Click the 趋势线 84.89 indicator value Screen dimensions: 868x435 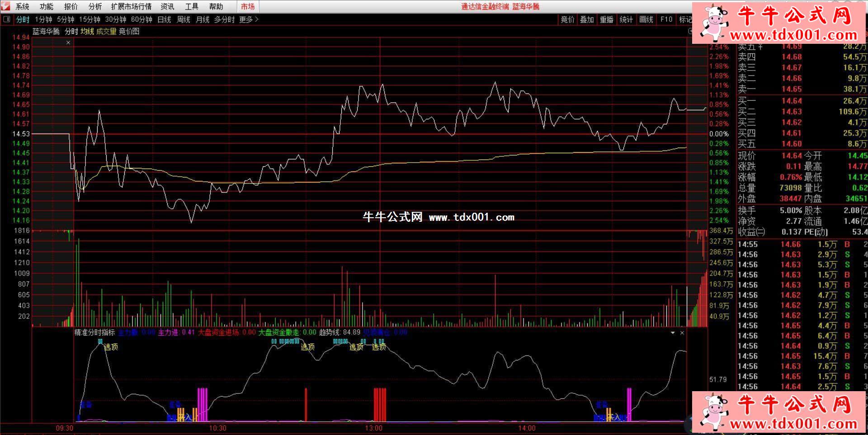pyautogui.click(x=340, y=332)
